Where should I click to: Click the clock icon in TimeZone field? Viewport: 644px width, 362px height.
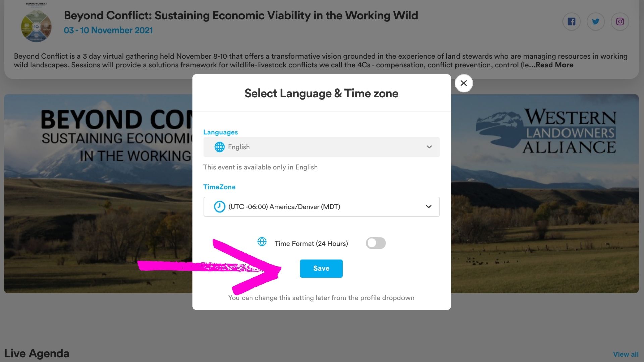click(219, 207)
